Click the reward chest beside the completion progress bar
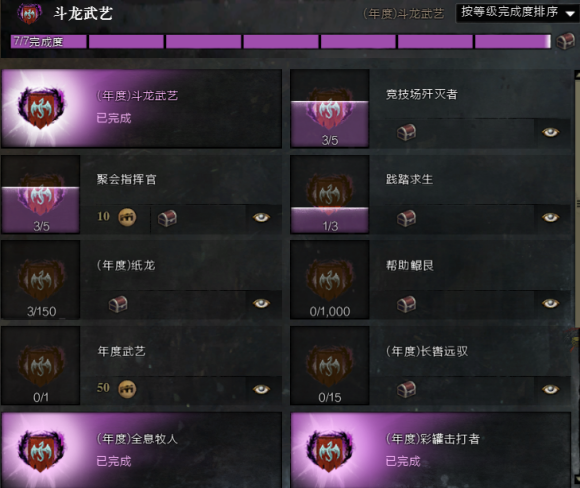This screenshot has height=488, width=580. pyautogui.click(x=566, y=41)
